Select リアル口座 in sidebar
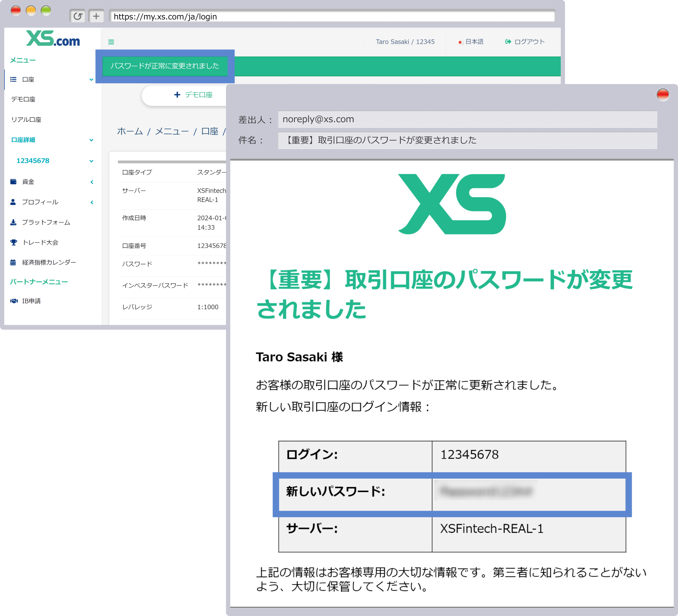 pos(26,120)
